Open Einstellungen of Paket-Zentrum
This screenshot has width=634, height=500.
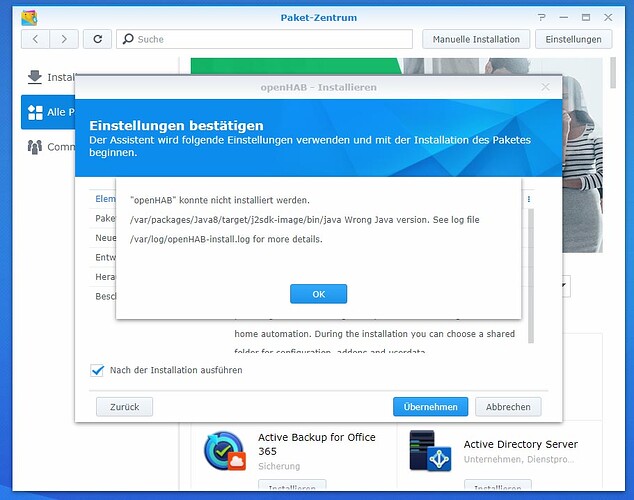click(x=573, y=39)
